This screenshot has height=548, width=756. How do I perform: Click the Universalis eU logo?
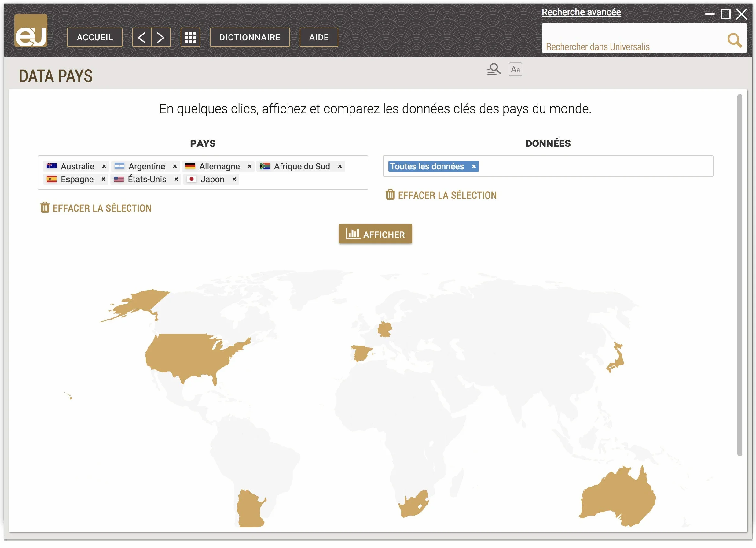click(x=31, y=30)
